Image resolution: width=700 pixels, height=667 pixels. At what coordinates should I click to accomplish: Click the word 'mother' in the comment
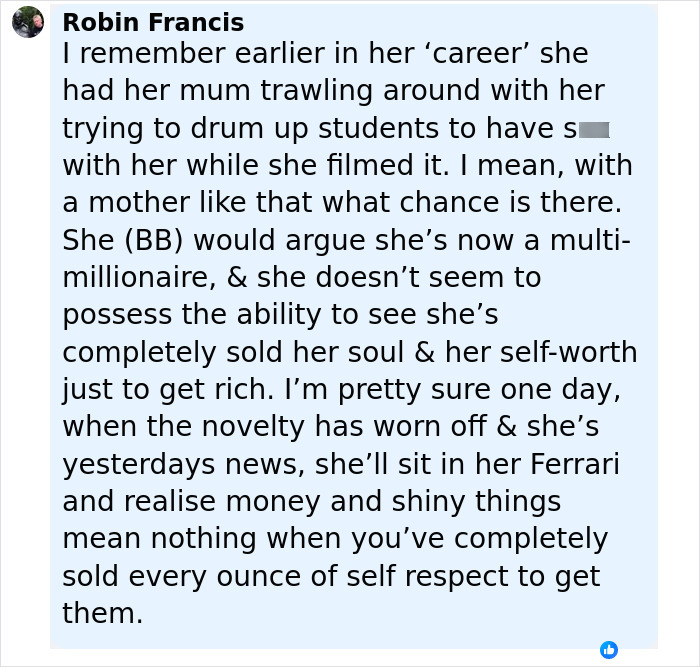(139, 203)
